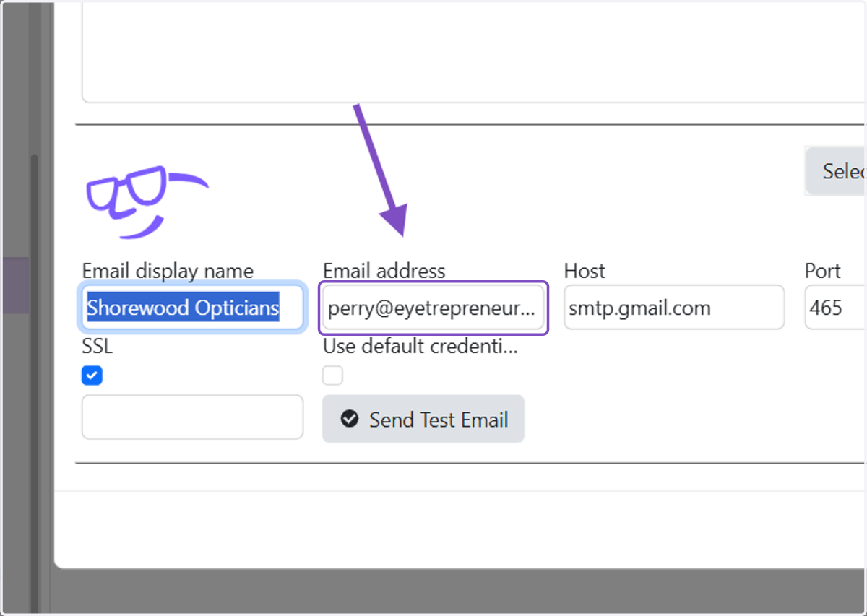
Task: Click the "Use default credenti..." label
Action: pyautogui.click(x=420, y=347)
